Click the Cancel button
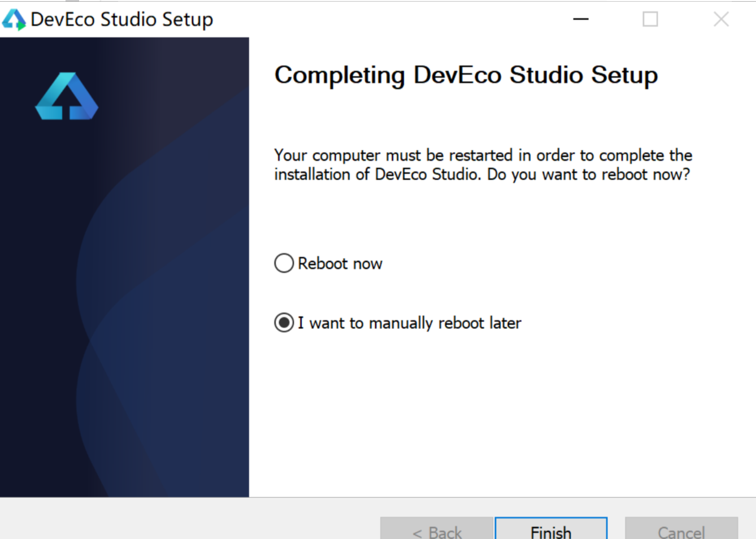Image resolution: width=756 pixels, height=539 pixels. [681, 530]
